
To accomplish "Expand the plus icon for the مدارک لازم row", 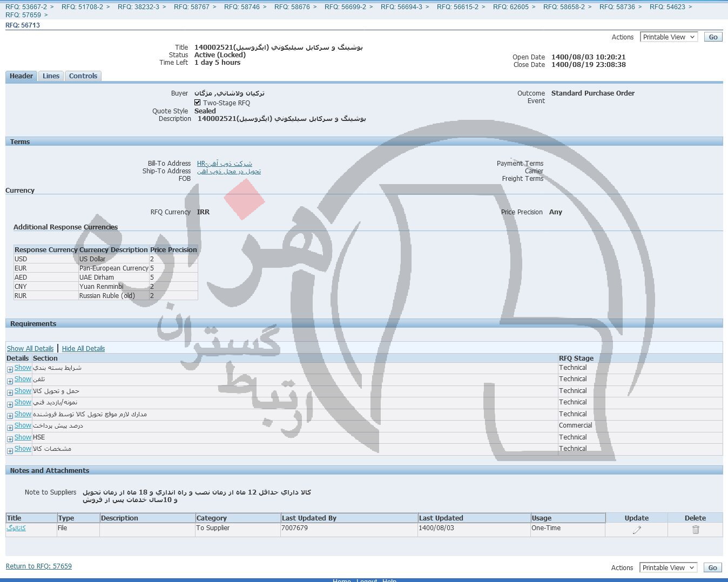I will (10, 416).
